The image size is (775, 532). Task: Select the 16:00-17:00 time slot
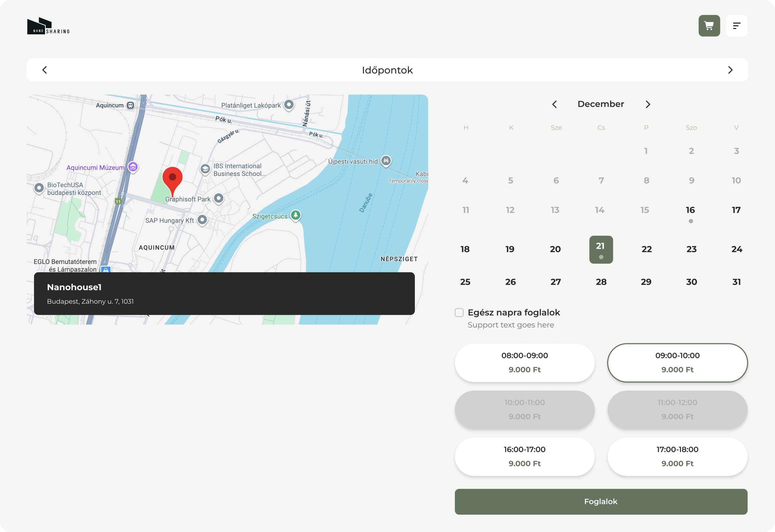tap(525, 457)
